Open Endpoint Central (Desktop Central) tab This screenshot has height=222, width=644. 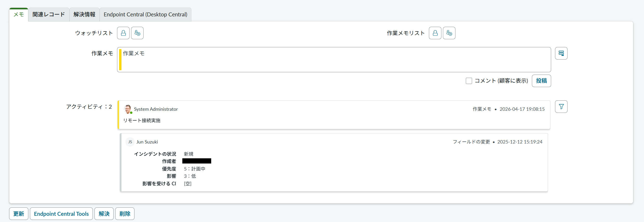[145, 15]
